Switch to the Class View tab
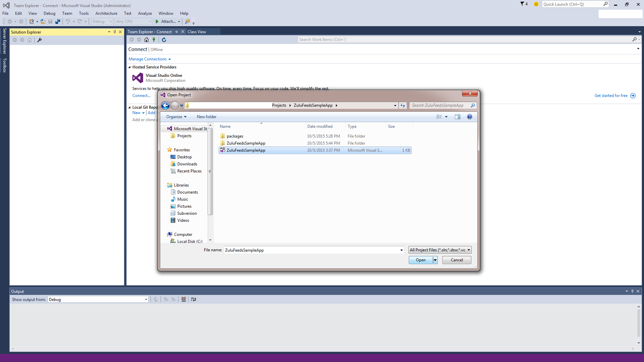Image resolution: width=644 pixels, height=362 pixels. pos(197,32)
